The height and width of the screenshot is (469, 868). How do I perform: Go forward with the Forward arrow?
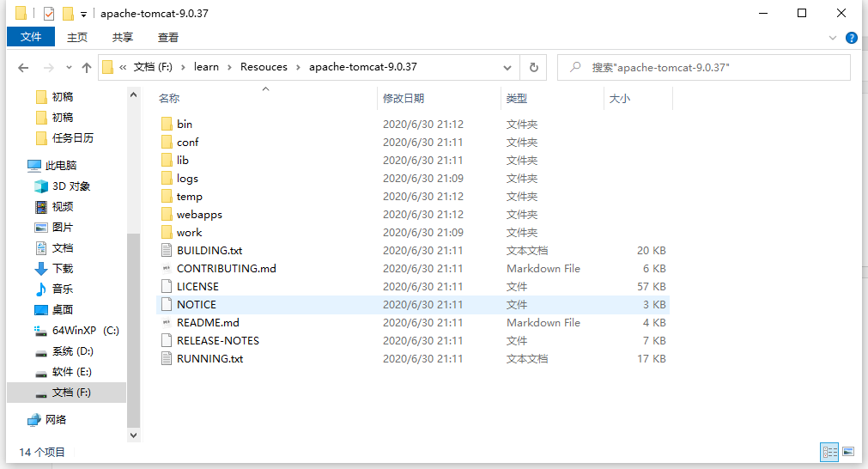[x=49, y=68]
